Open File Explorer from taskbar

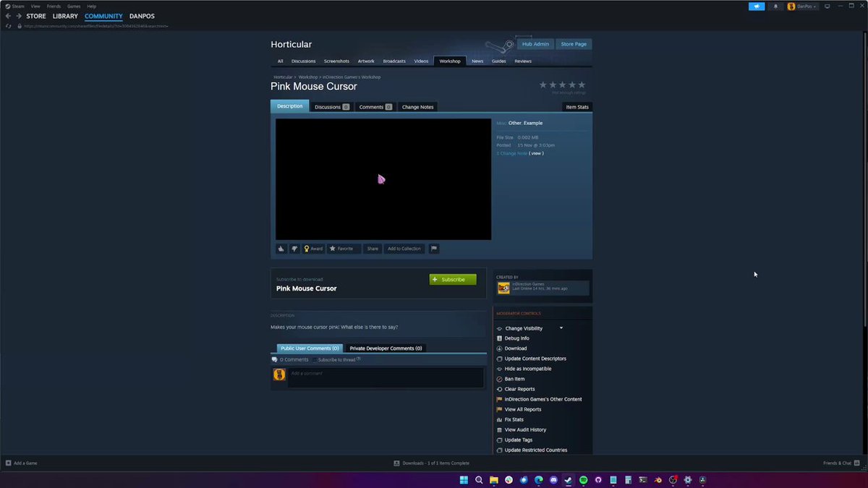click(493, 480)
